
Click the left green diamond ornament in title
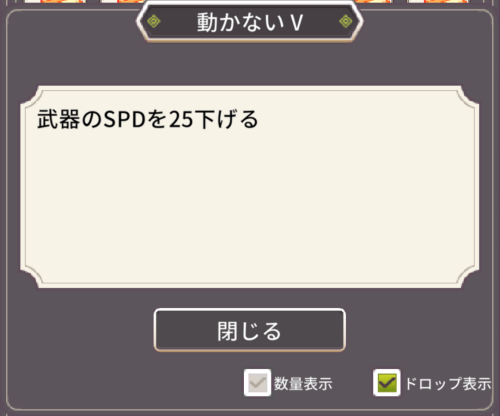154,22
